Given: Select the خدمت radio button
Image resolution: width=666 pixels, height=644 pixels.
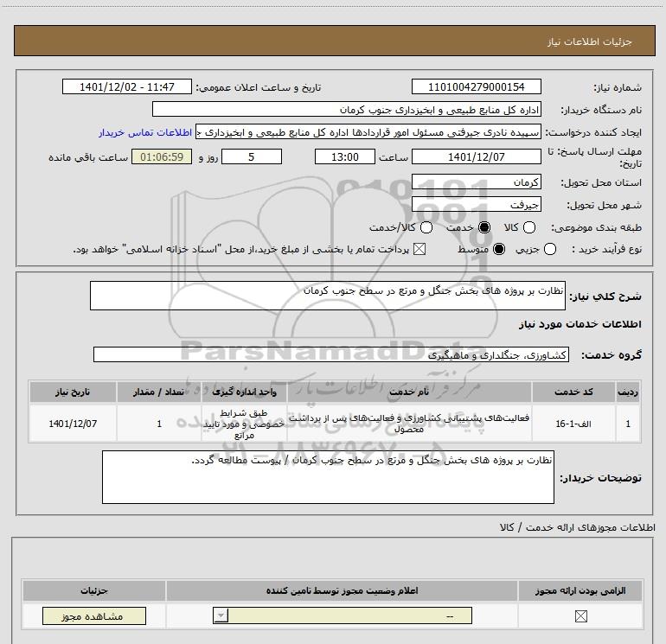Looking at the screenshot, I should tap(484, 227).
